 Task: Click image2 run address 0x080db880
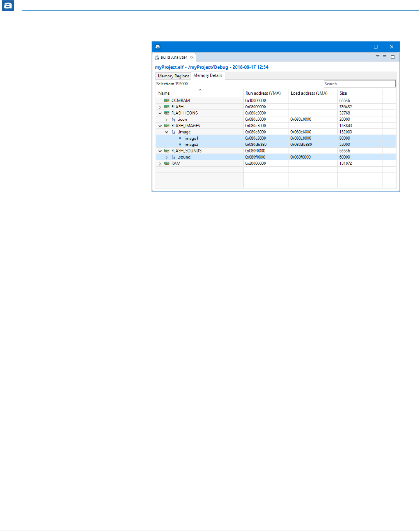(256, 145)
